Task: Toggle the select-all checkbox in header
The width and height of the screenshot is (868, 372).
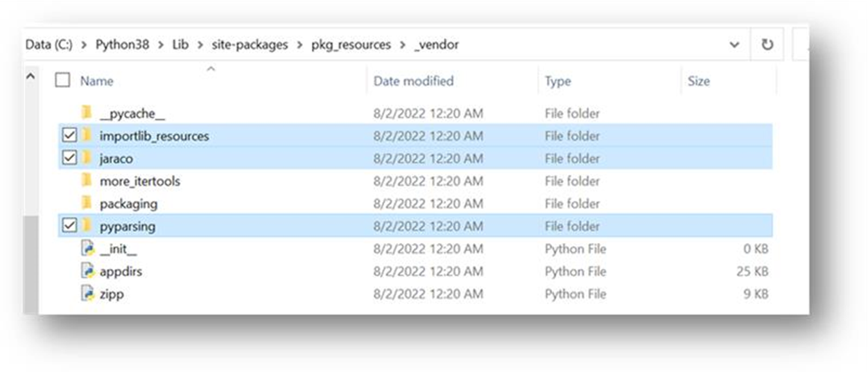Action: tap(62, 80)
